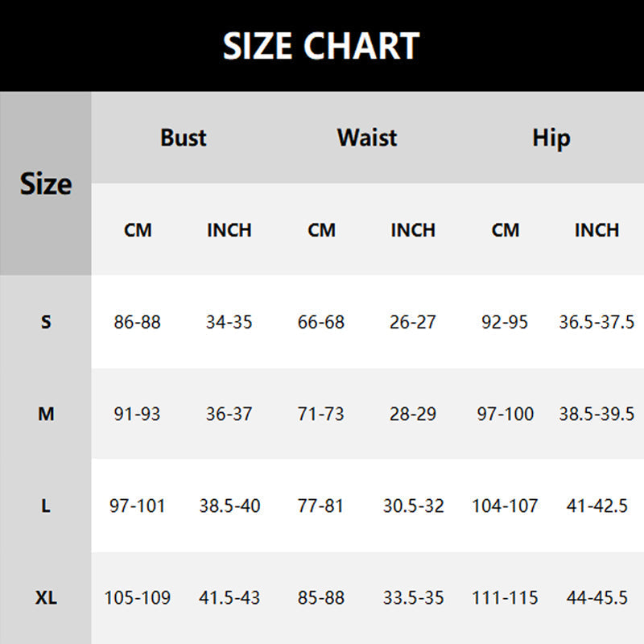This screenshot has width=644, height=644.
Task: Click the 77-81 waist value
Action: click(321, 506)
